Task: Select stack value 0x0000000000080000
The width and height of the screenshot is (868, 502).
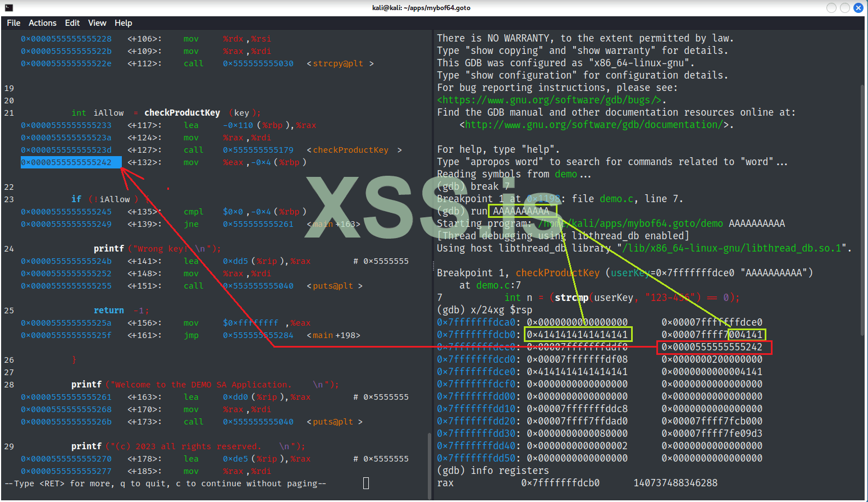Action: (x=577, y=433)
